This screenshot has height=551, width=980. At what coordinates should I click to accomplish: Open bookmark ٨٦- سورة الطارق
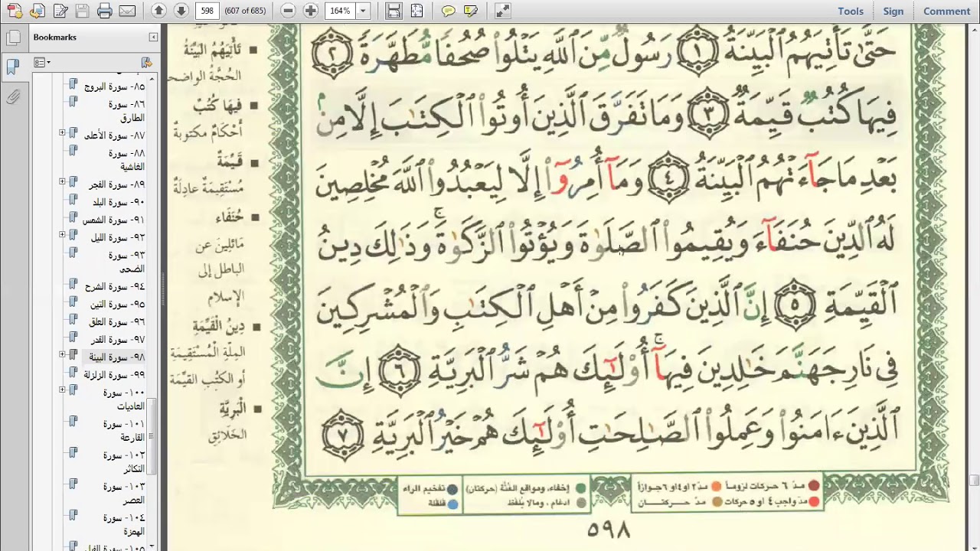point(126,111)
